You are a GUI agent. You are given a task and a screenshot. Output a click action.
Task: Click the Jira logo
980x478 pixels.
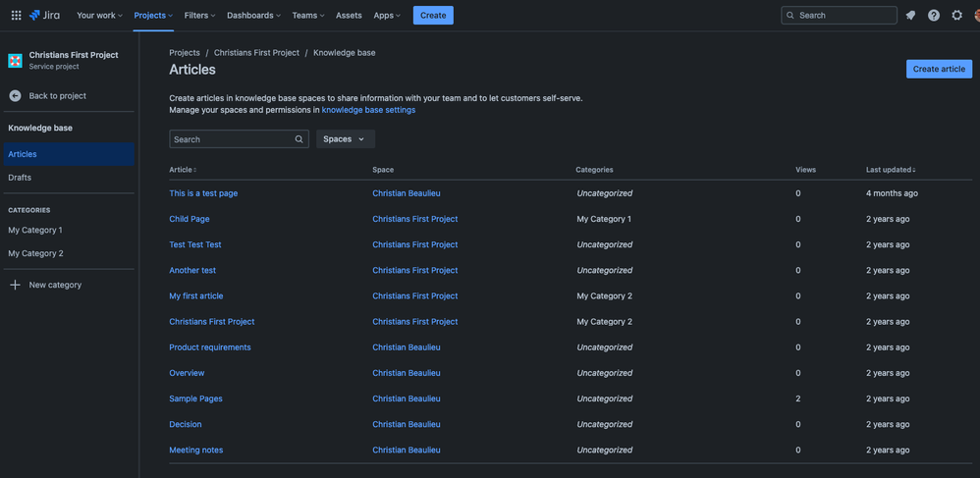pos(44,15)
